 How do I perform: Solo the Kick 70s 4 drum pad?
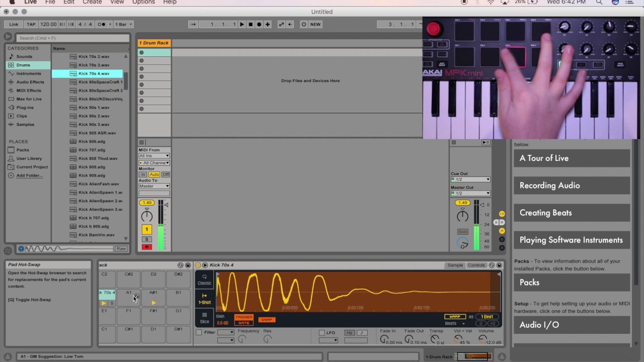tap(112, 303)
